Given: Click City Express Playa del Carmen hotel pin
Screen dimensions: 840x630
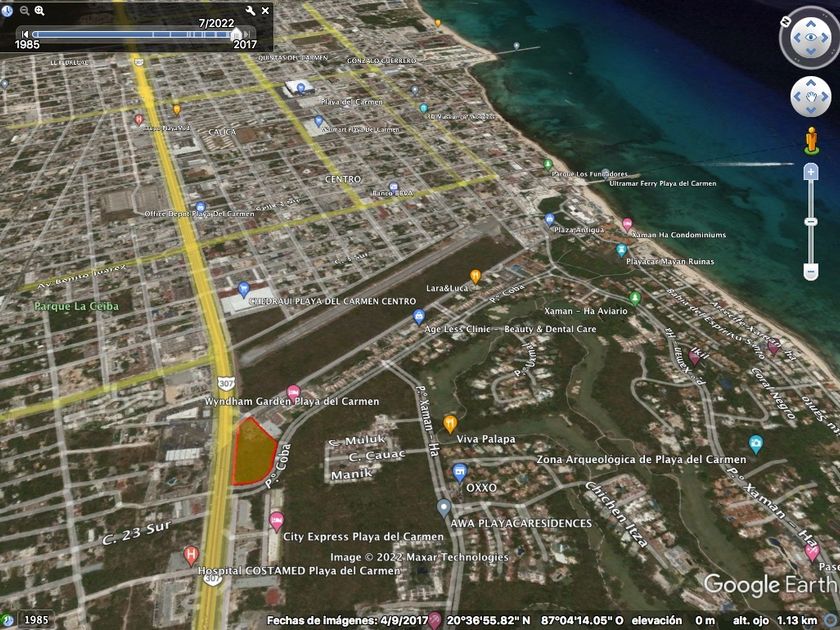Looking at the screenshot, I should tap(276, 521).
